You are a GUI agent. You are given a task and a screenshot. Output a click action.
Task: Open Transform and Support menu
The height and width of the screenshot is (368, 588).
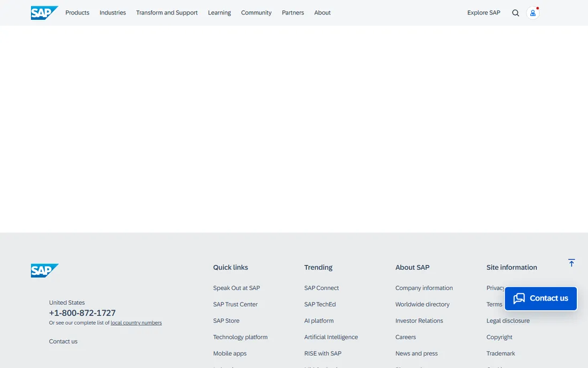(167, 13)
